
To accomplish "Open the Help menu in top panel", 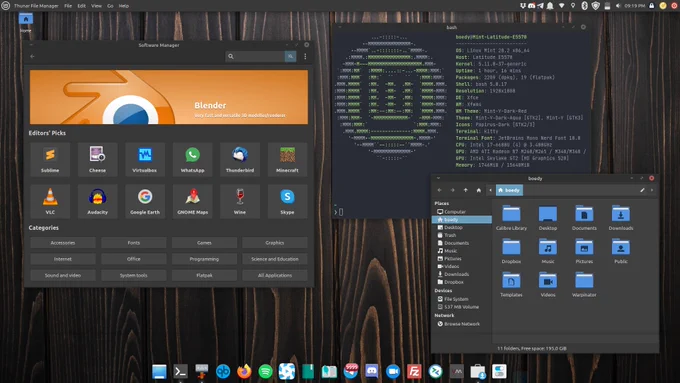I will (x=124, y=6).
